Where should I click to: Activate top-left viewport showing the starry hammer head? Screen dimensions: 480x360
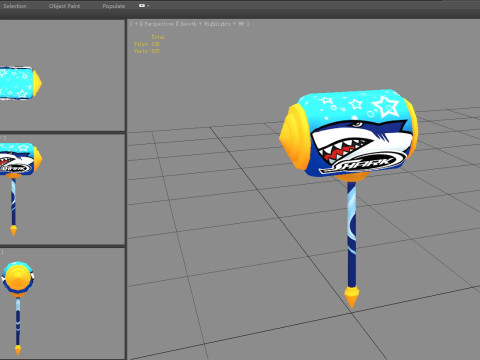click(x=62, y=75)
